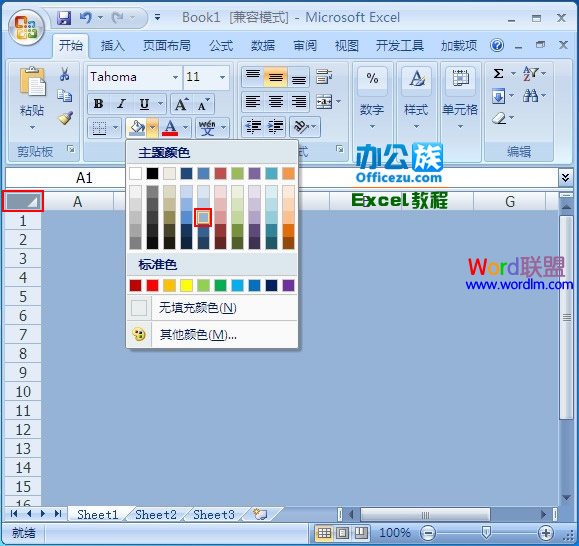Pick the red-outlined light blue swatch

(x=203, y=217)
